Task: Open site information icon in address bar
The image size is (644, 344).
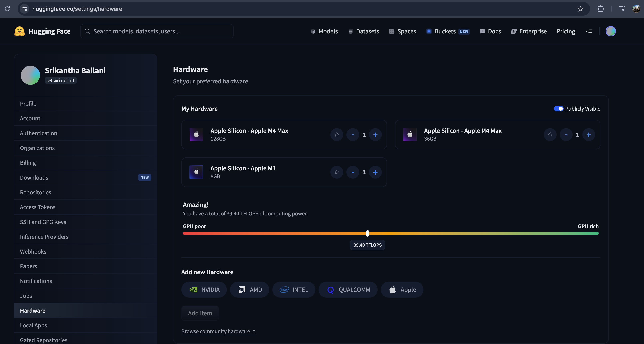Action: [x=24, y=9]
